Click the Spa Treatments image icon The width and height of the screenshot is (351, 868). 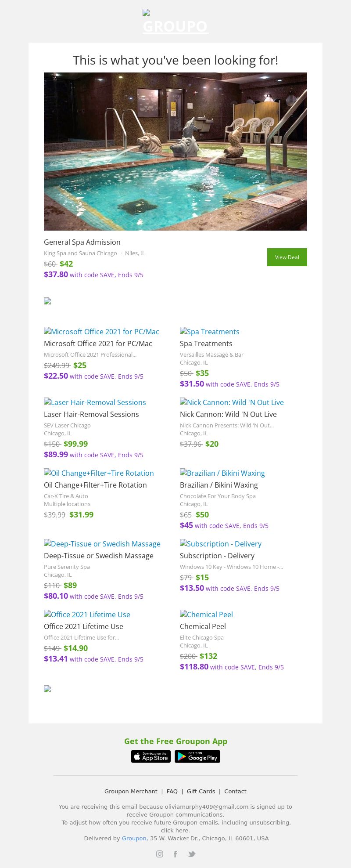(x=183, y=331)
